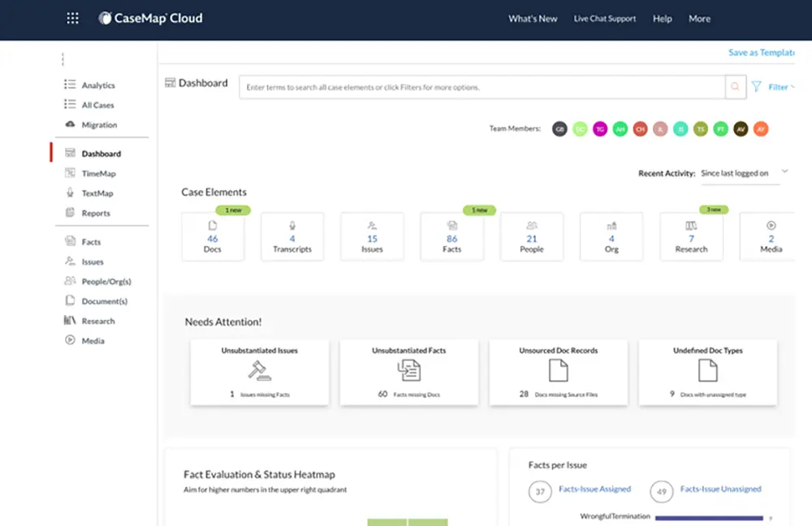This screenshot has width=812, height=526.
Task: Click the Docs tile showing 46
Action: [213, 237]
